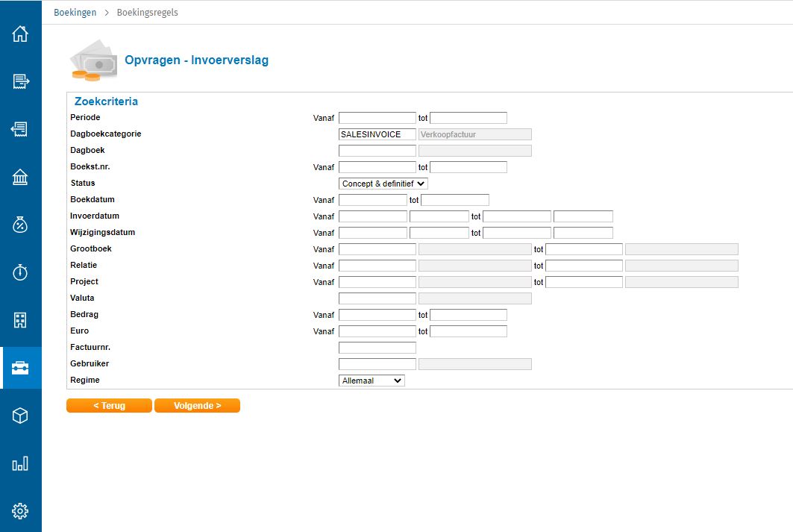Click the Periode Vanaf input field
793x532 pixels.
pos(377,118)
